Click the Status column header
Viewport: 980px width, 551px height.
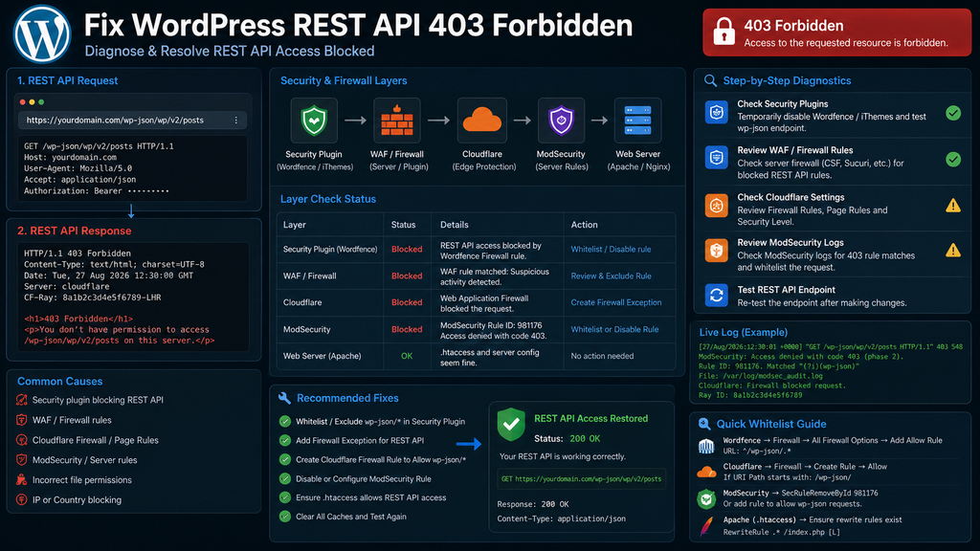click(403, 225)
